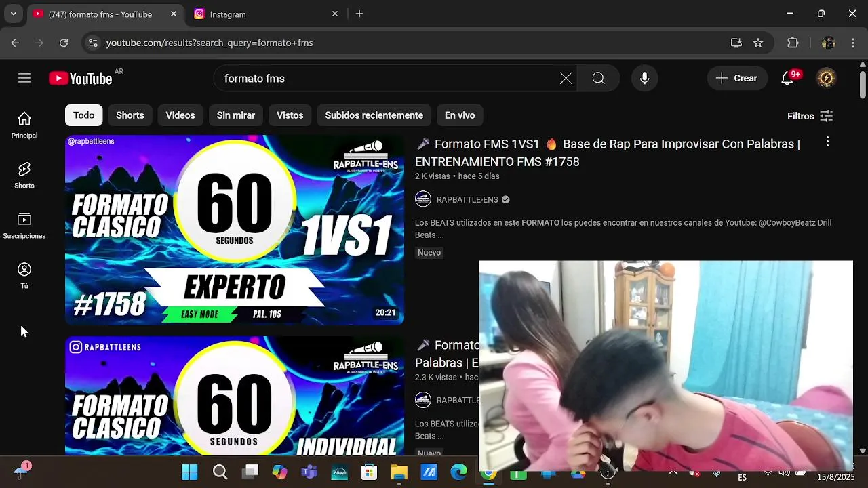
Task: Go back in browser
Action: point(15,43)
